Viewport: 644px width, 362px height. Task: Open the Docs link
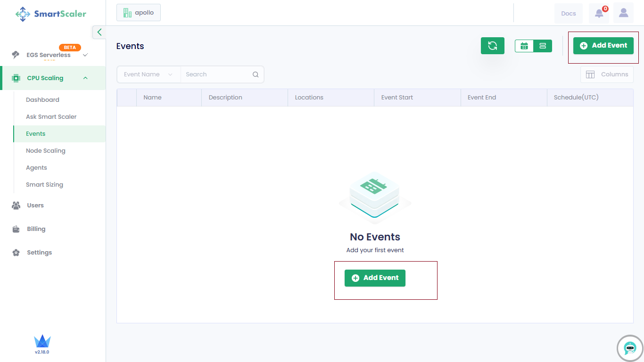568,13
